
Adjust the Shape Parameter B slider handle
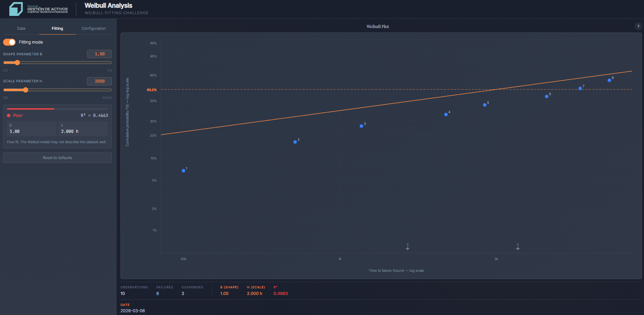[x=17, y=63]
